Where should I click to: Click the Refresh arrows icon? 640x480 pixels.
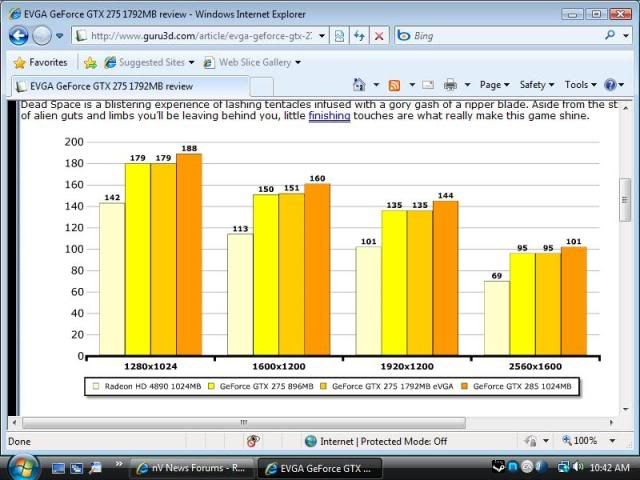[x=359, y=36]
